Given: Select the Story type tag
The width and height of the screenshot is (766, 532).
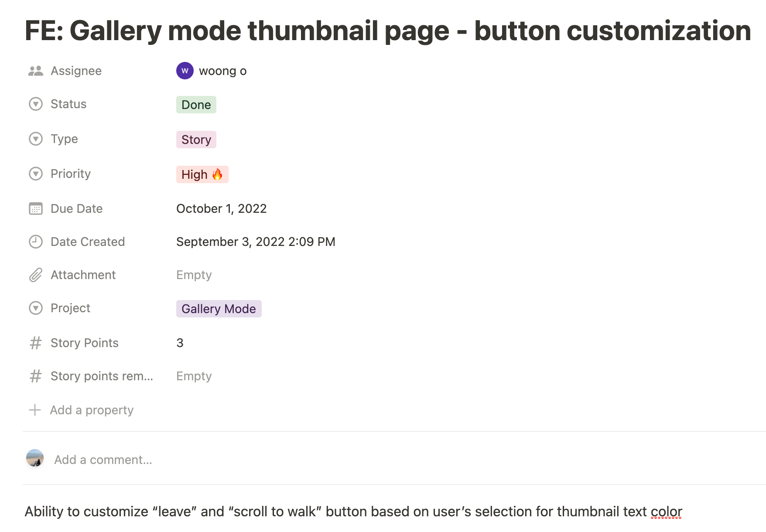Looking at the screenshot, I should pos(196,140).
